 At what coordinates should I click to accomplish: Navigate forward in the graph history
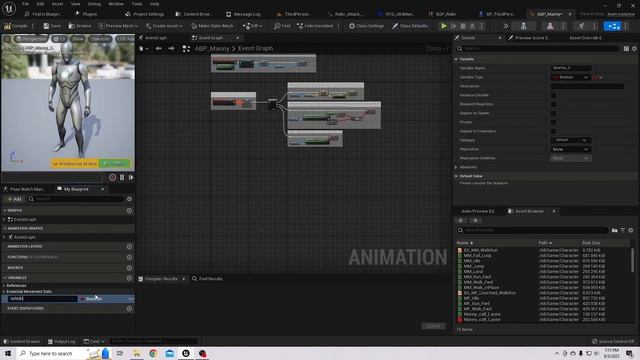[171, 49]
